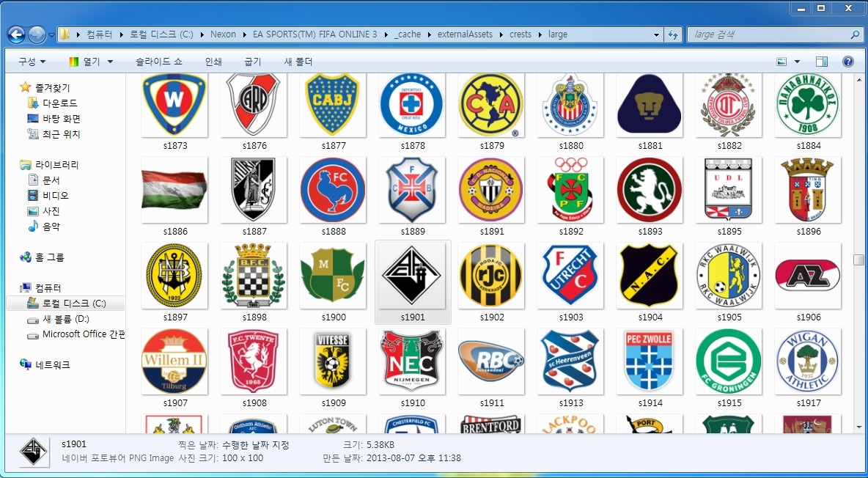Toggle the preview pane button

[x=822, y=62]
